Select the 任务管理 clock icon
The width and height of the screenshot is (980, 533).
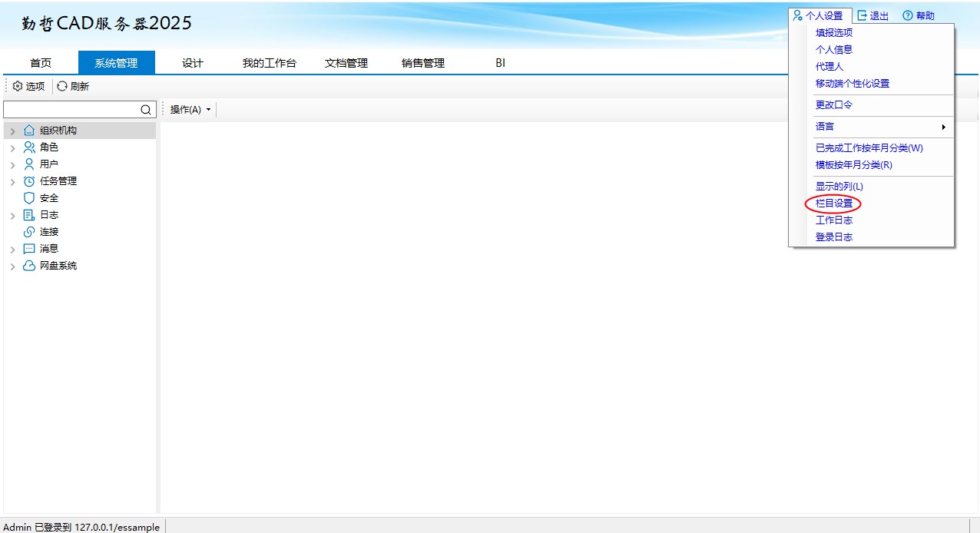pos(29,181)
